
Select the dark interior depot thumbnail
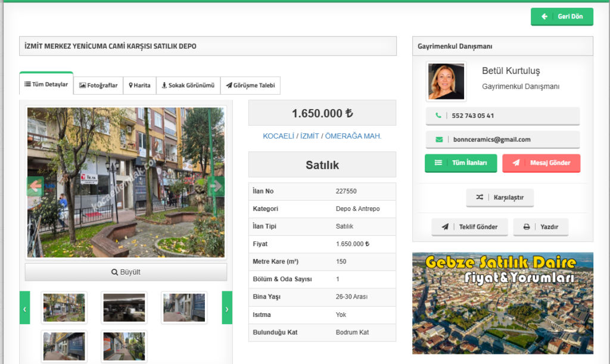(x=124, y=307)
